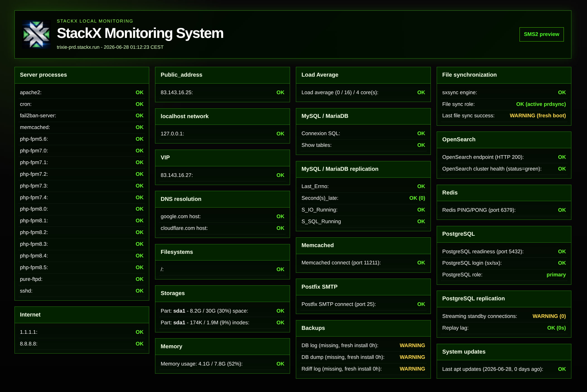The height and width of the screenshot is (392, 587).
Task: Select the WARNING (fresh boot) value
Action: [538, 116]
